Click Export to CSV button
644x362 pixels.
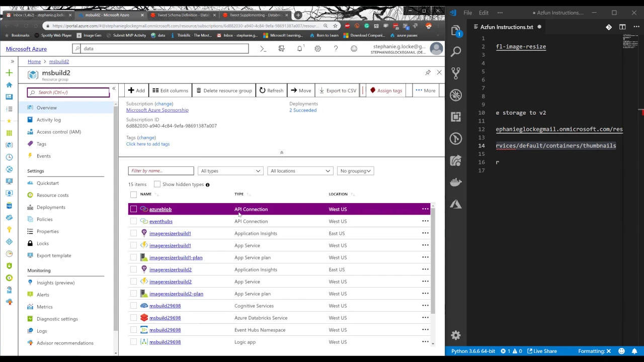338,90
